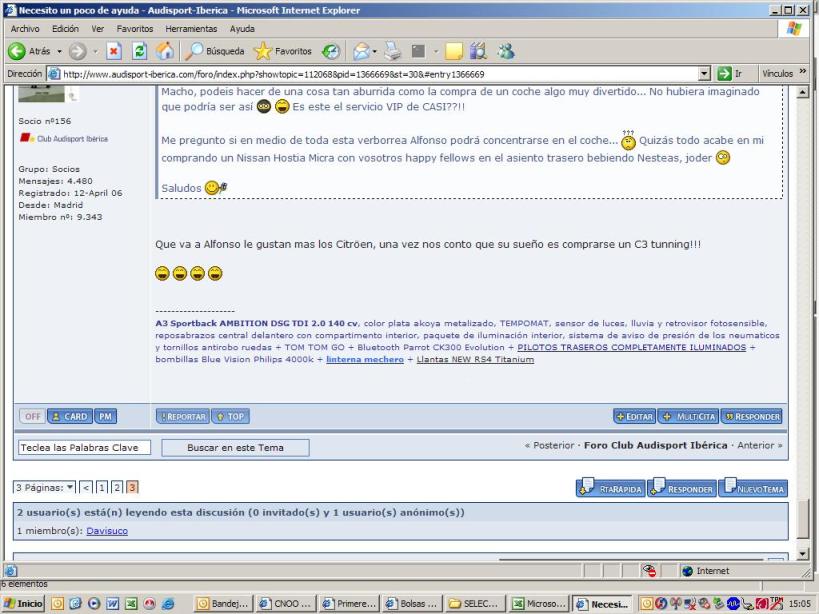819x614 pixels.
Task: Click the Teclea las Palabras Clave field
Action: [84, 447]
